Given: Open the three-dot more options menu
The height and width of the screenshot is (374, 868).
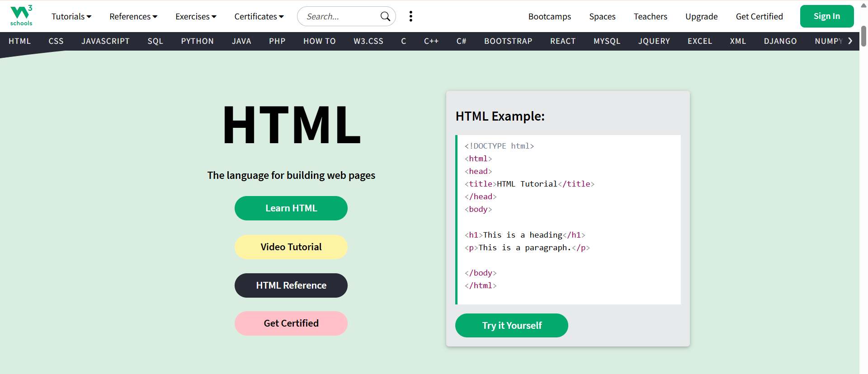Looking at the screenshot, I should coord(410,16).
